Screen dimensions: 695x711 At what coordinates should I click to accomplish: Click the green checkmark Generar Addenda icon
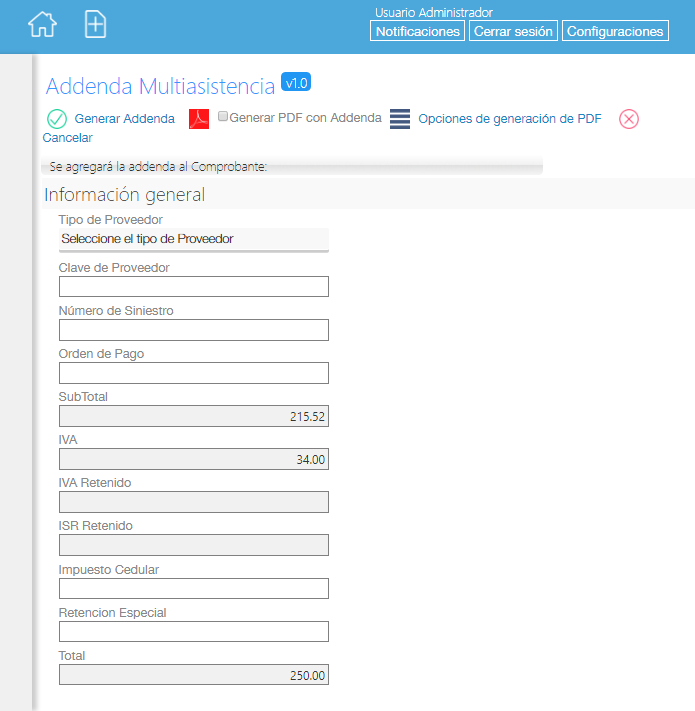pyautogui.click(x=57, y=119)
